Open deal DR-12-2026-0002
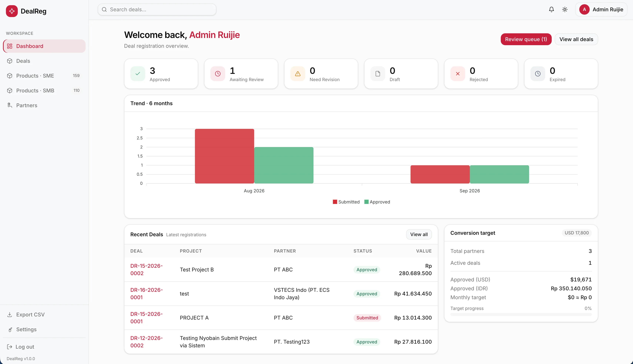The height and width of the screenshot is (364, 633). pyautogui.click(x=146, y=341)
